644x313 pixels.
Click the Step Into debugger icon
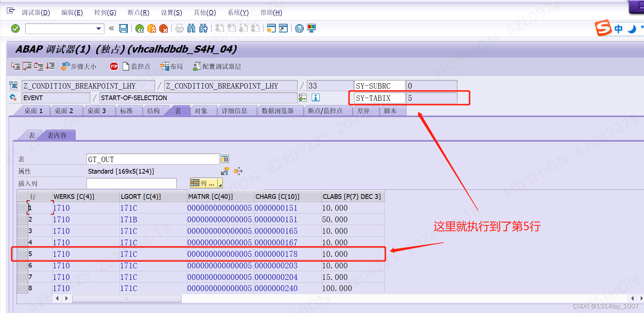(x=15, y=66)
